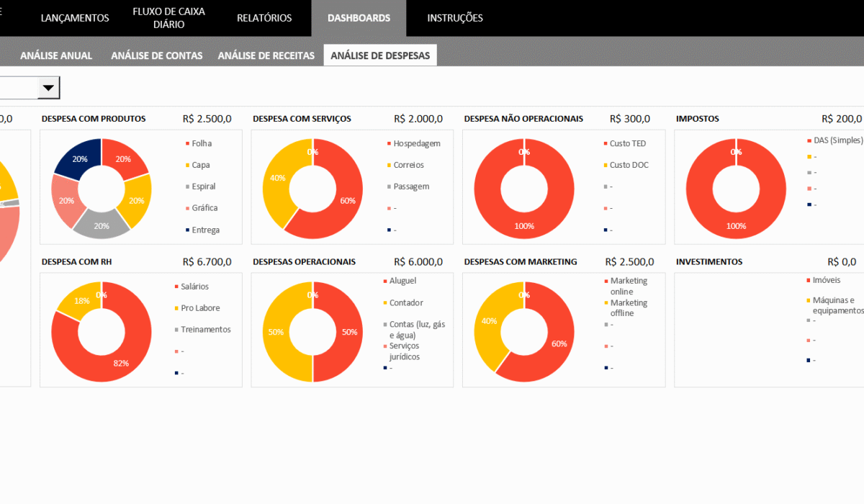Viewport: 864px width, 504px height.
Task: Click the Hospedagem legend entry
Action: pos(416,143)
